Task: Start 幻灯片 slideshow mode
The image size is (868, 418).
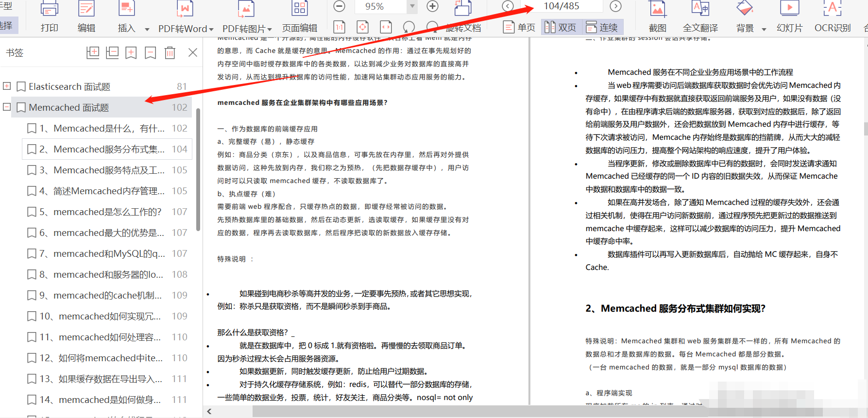Action: point(790,17)
